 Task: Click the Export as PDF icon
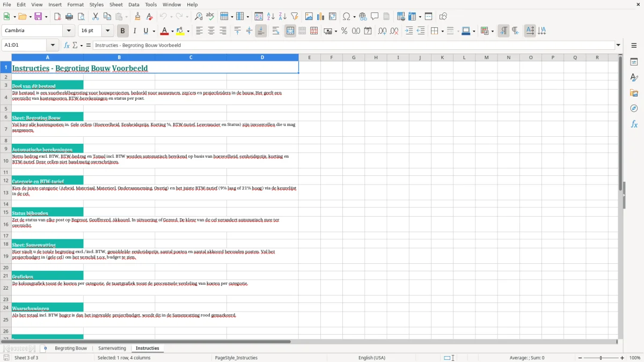point(57,17)
